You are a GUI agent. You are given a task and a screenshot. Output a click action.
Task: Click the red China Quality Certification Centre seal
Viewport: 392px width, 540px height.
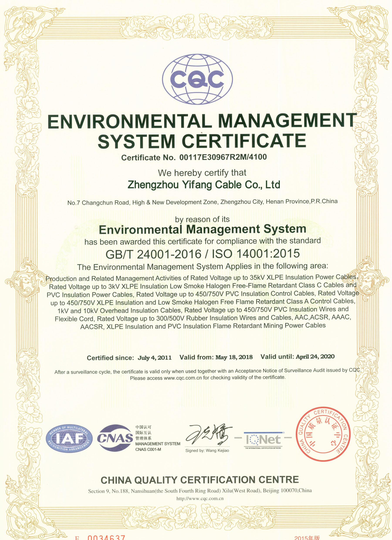pos(323,434)
